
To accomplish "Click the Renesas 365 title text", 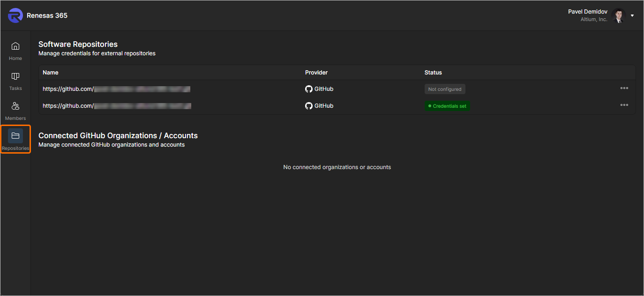I will [47, 15].
